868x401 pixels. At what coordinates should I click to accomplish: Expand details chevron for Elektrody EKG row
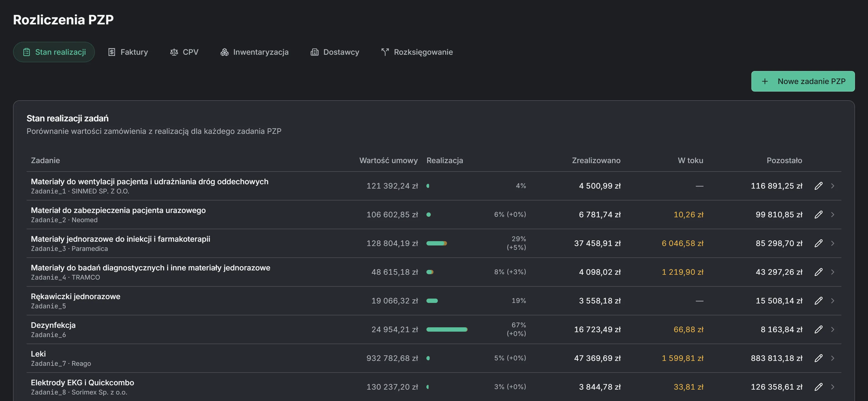[x=833, y=387]
